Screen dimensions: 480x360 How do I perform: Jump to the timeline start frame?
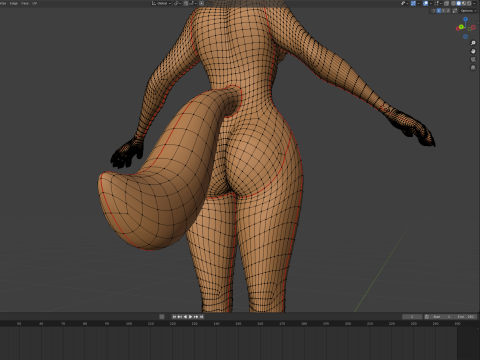pos(174,317)
